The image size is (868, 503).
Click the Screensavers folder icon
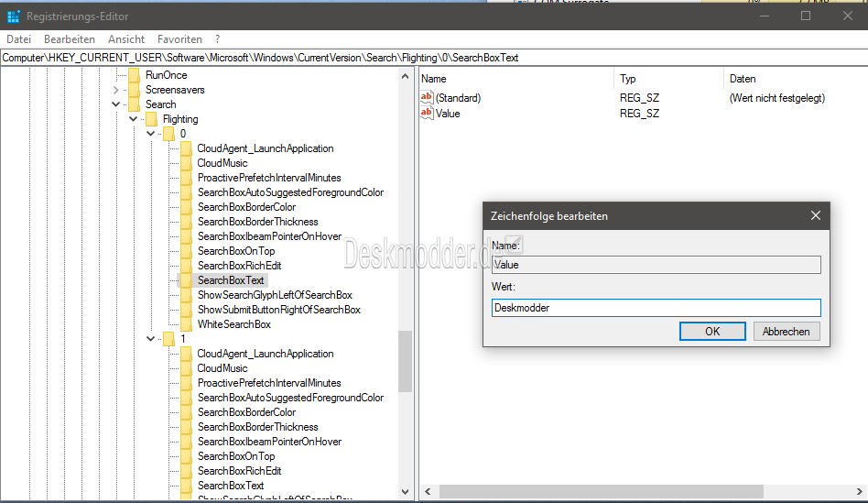coord(134,90)
